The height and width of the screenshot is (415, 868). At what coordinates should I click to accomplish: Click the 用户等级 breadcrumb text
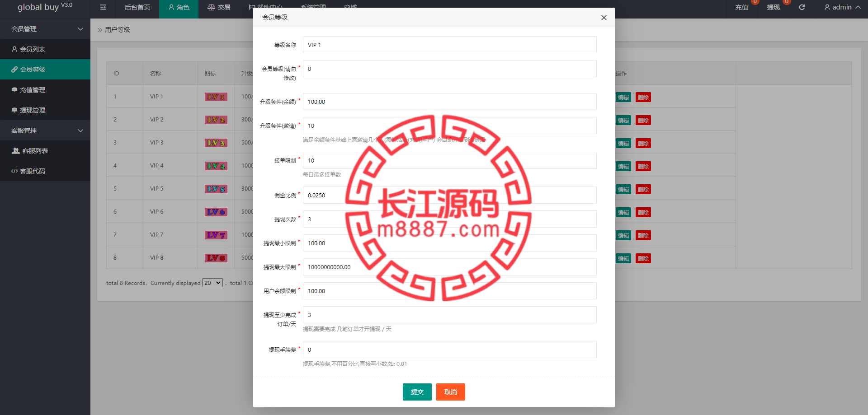[x=118, y=30]
